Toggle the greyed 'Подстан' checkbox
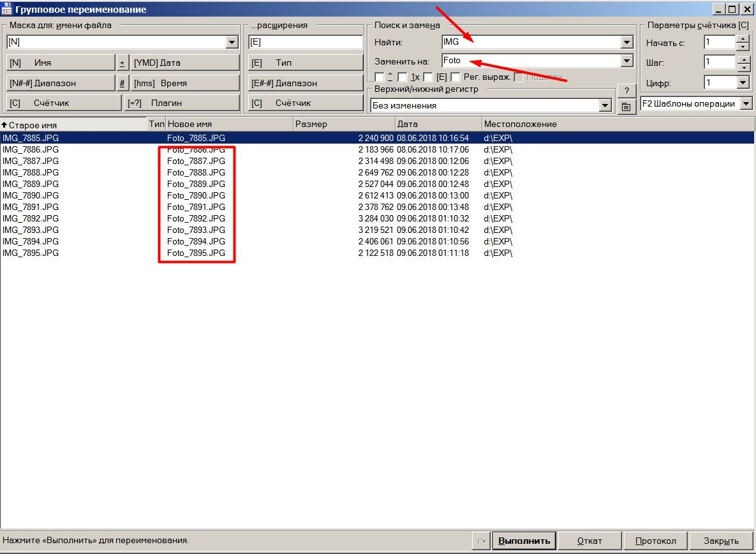 point(519,77)
